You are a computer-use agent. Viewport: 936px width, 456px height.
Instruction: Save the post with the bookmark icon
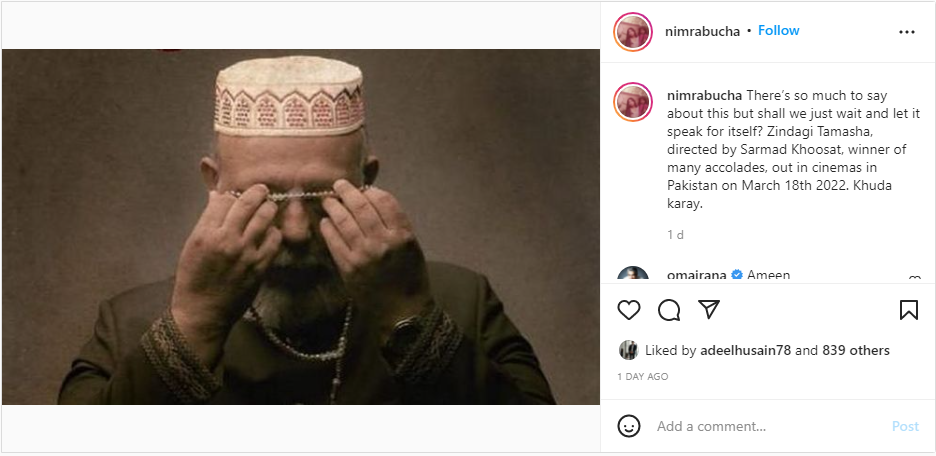coord(908,310)
